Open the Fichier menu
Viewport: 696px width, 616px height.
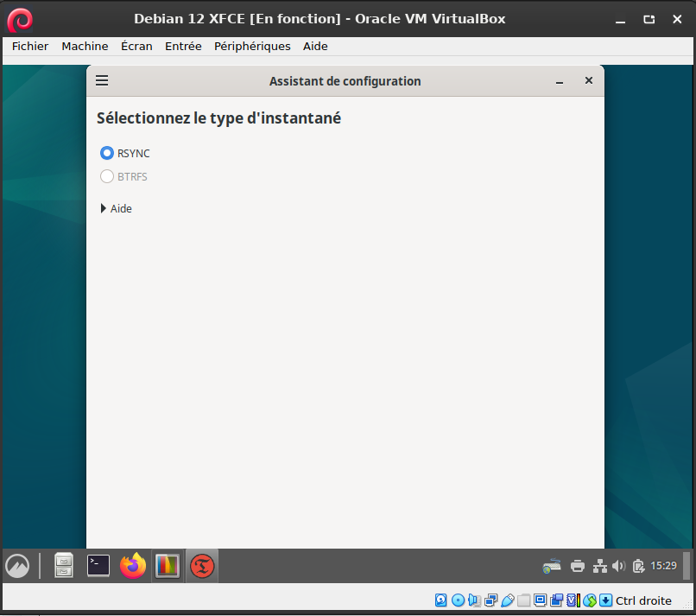(x=30, y=46)
